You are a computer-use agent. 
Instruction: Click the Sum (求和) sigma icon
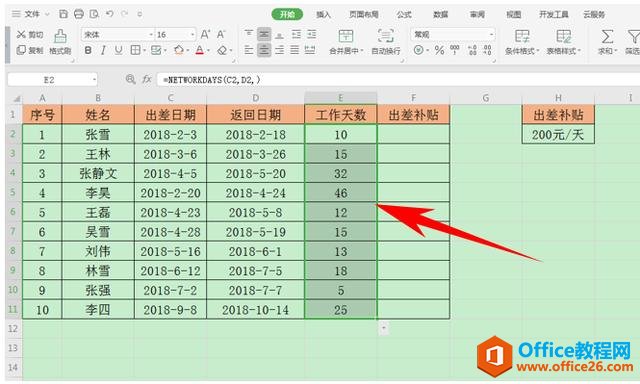pyautogui.click(x=607, y=37)
